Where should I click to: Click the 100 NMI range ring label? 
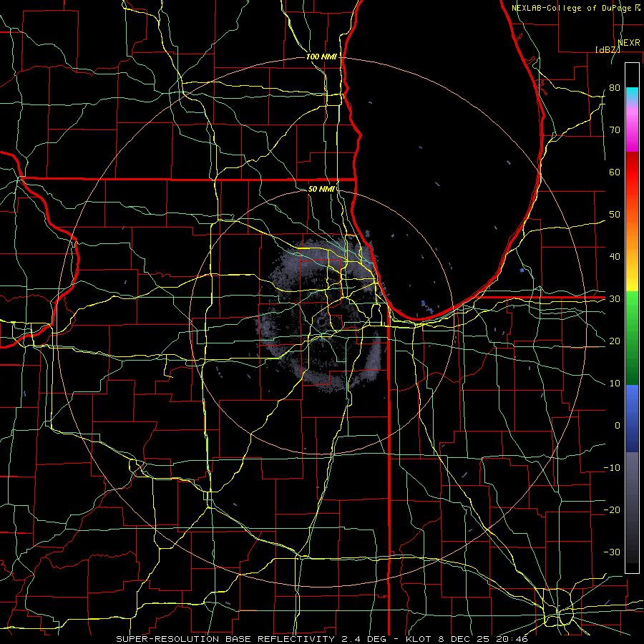pos(321,57)
